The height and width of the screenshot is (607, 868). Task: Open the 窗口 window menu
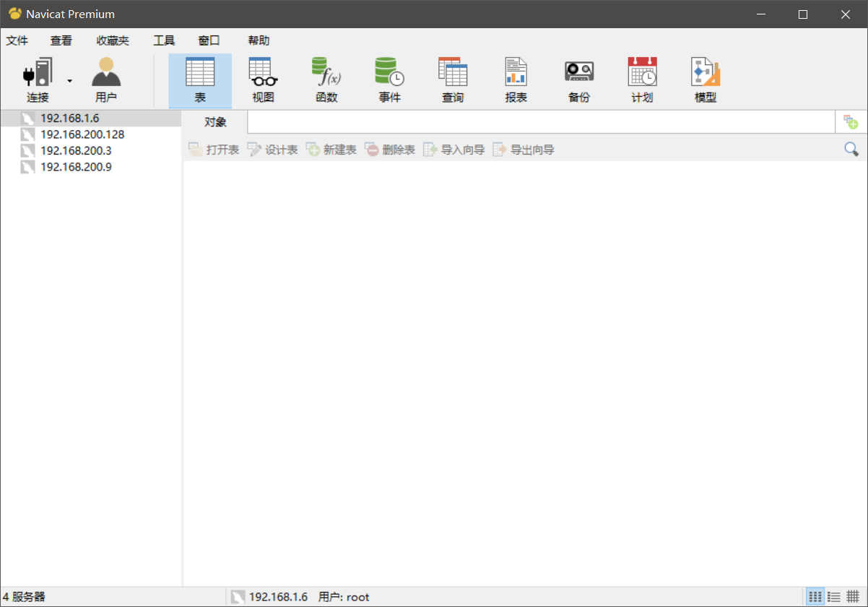[x=209, y=40]
